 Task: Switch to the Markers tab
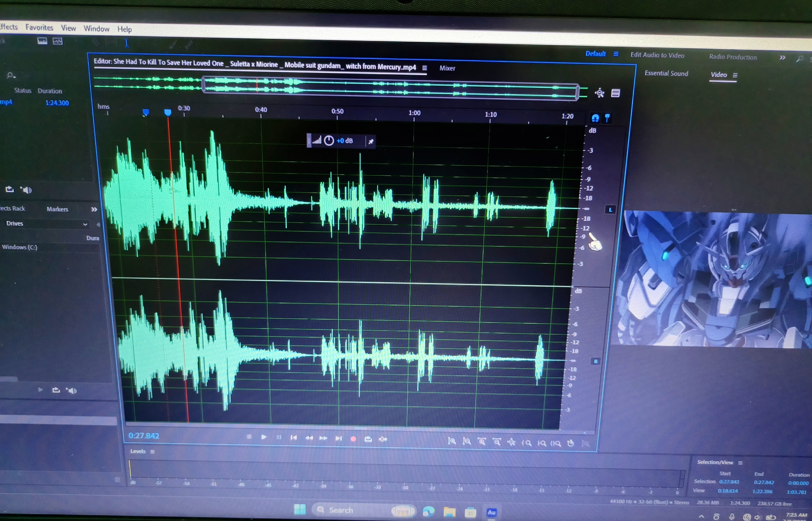[58, 209]
